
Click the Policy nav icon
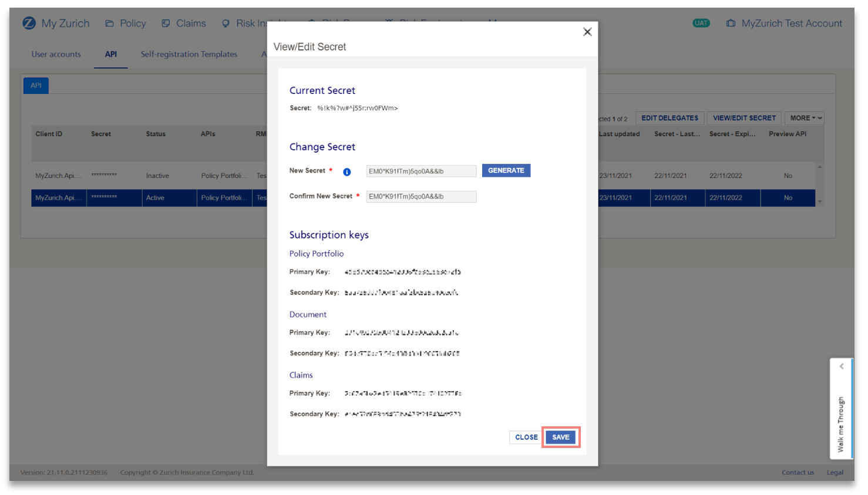tap(109, 23)
